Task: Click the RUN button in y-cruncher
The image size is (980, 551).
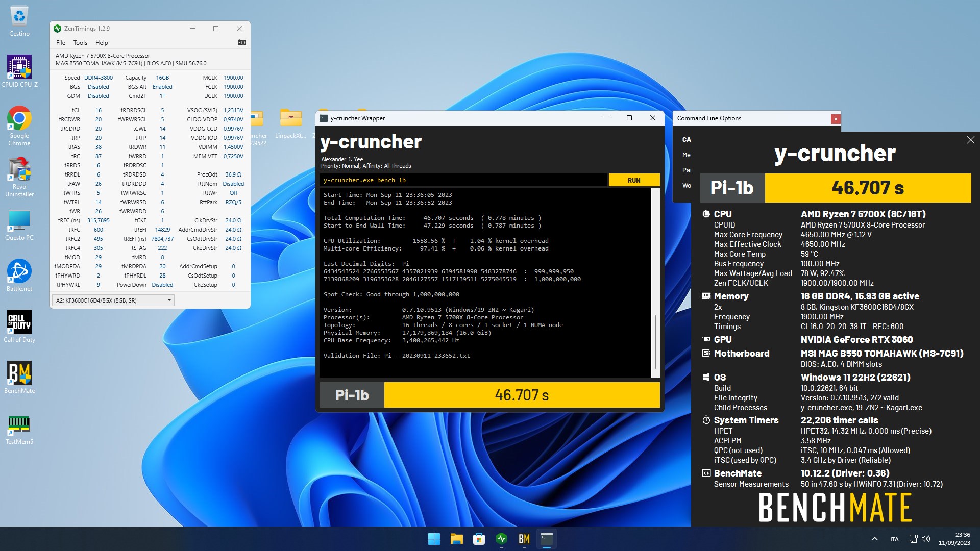Action: [634, 180]
